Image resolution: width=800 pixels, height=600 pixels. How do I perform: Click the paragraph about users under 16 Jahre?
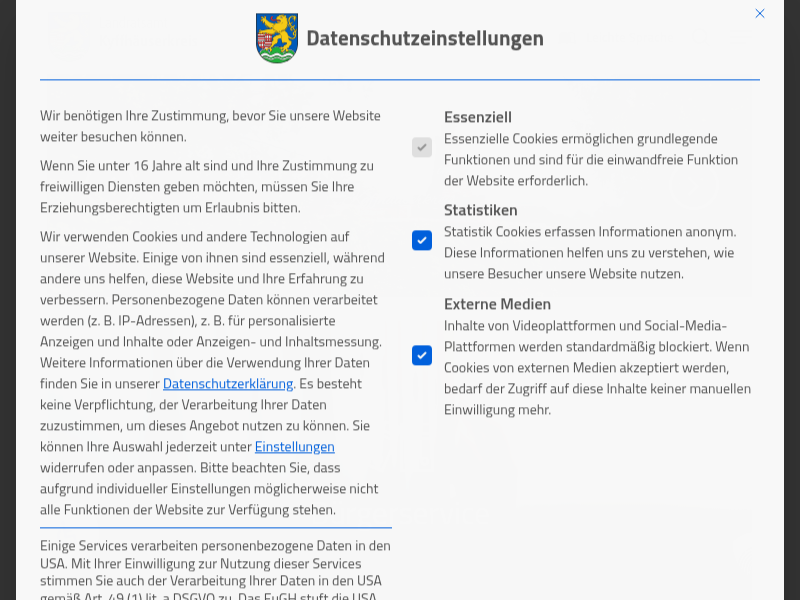206,186
